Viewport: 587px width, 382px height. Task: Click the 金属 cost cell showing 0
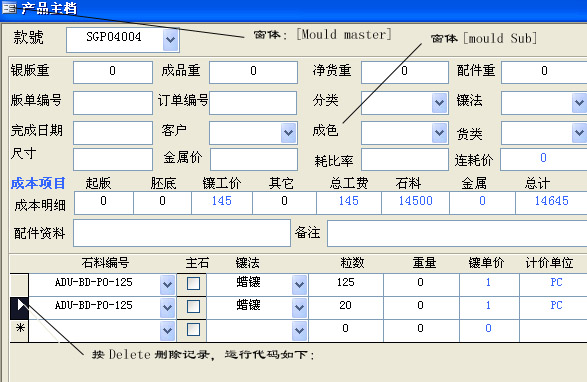pyautogui.click(x=483, y=203)
